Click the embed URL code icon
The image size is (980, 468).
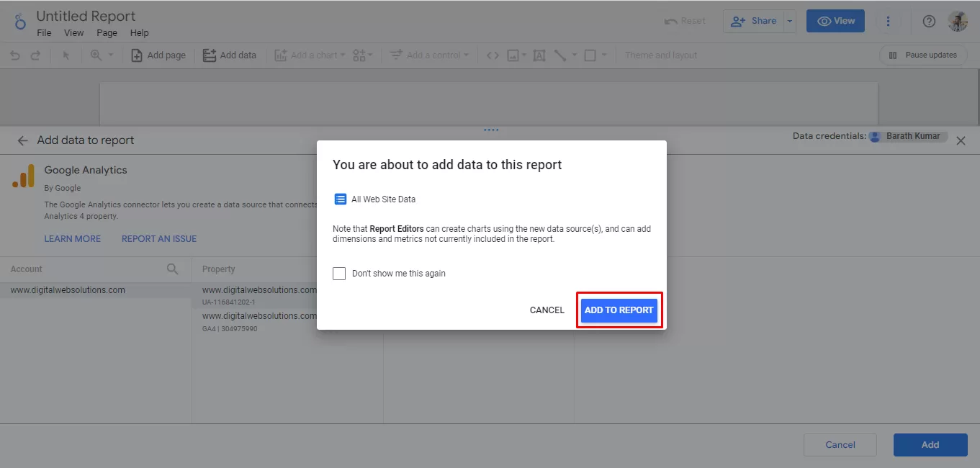tap(493, 55)
